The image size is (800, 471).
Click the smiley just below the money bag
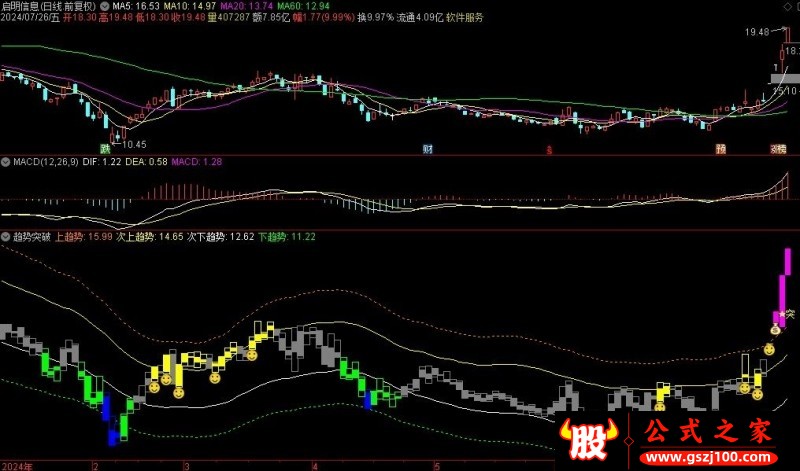point(769,350)
